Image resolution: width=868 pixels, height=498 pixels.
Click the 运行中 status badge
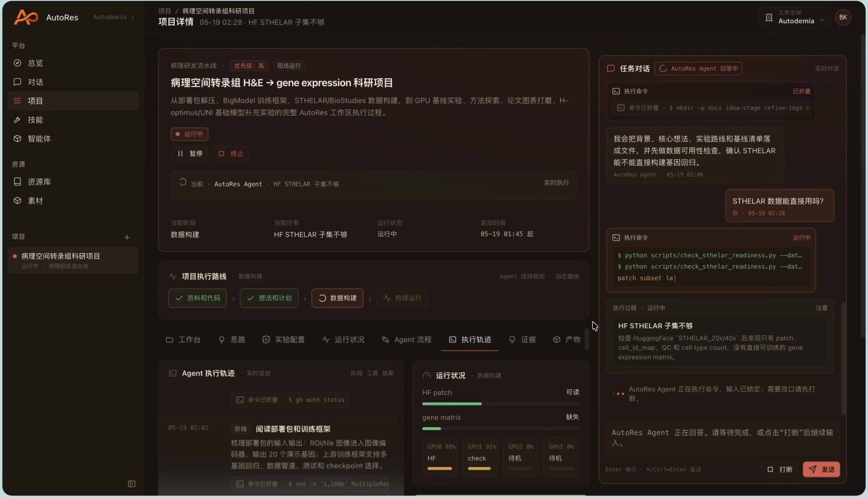(x=189, y=134)
